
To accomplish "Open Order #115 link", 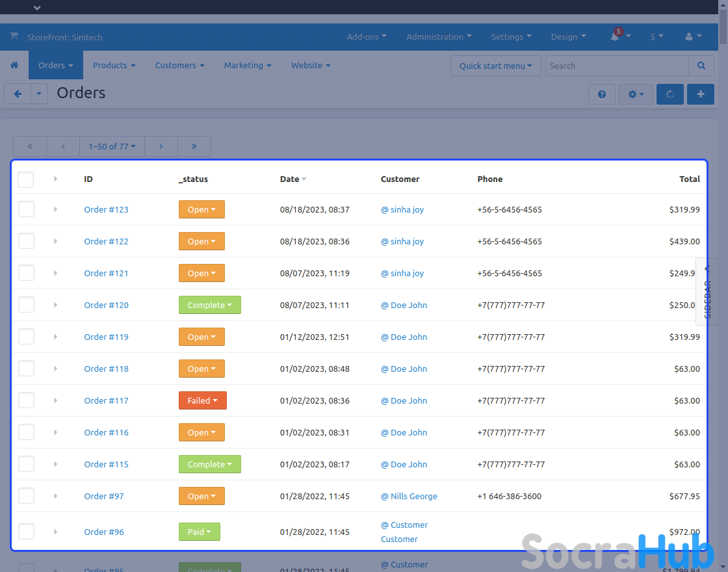I will point(106,464).
